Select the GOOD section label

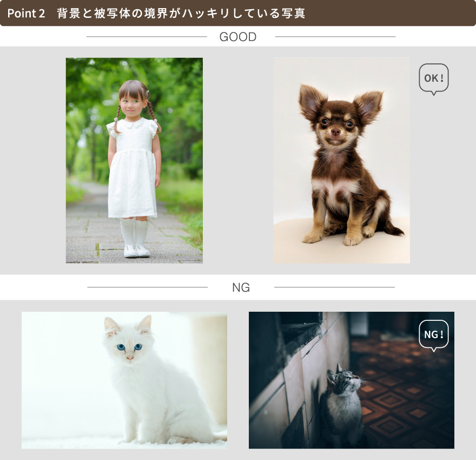[x=238, y=37]
